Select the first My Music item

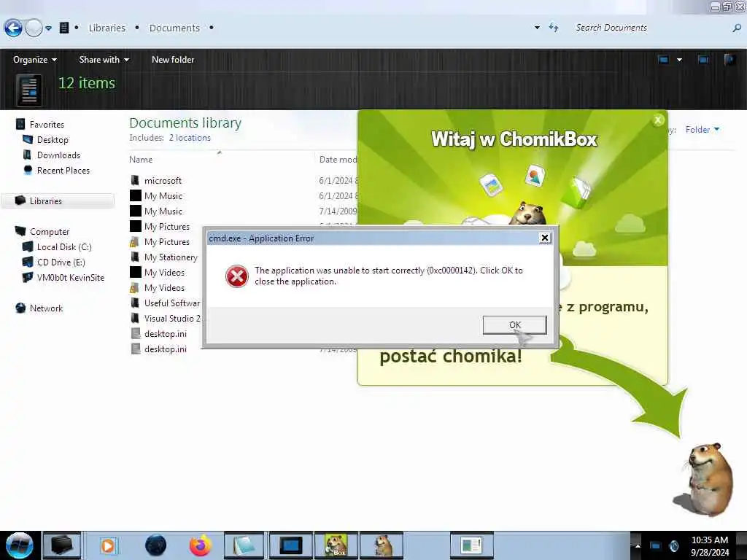(x=163, y=195)
